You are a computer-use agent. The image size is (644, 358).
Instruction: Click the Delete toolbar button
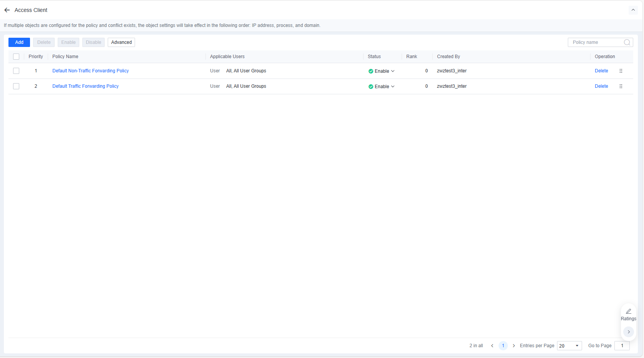click(44, 42)
